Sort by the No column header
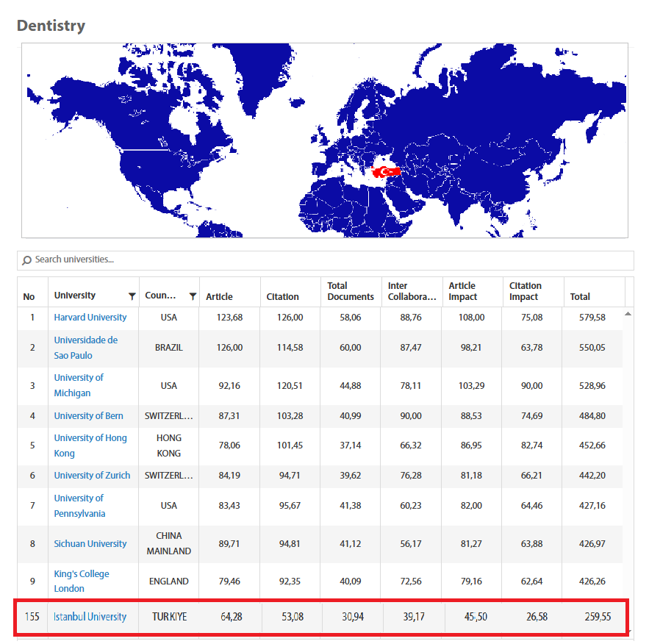The height and width of the screenshot is (644, 649). 29,297
